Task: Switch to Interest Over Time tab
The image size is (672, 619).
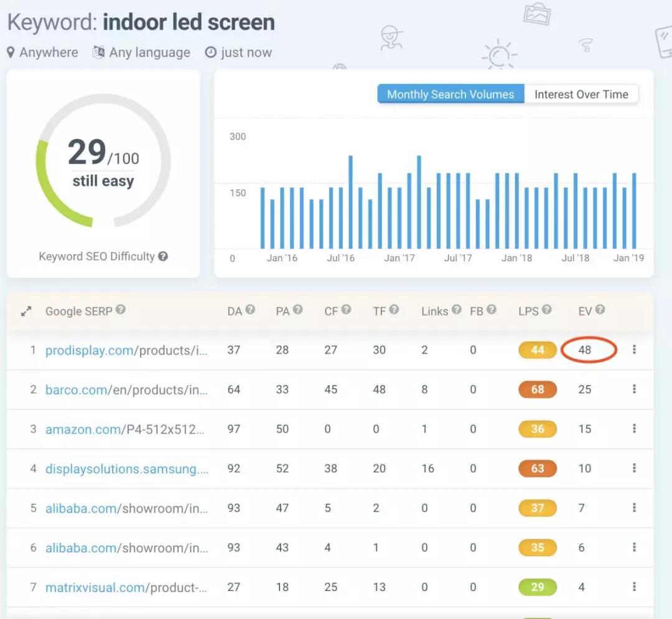Action: pyautogui.click(x=581, y=94)
